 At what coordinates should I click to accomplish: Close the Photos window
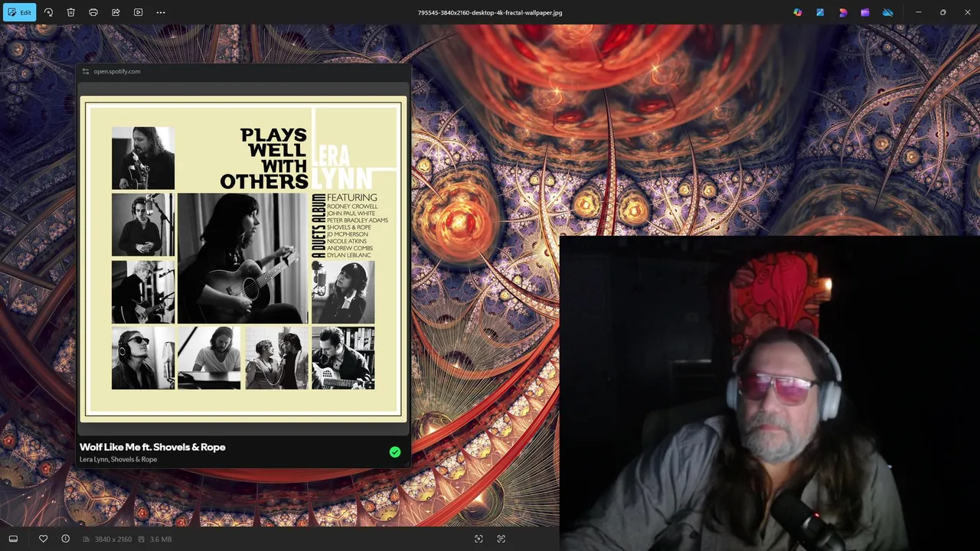[966, 12]
